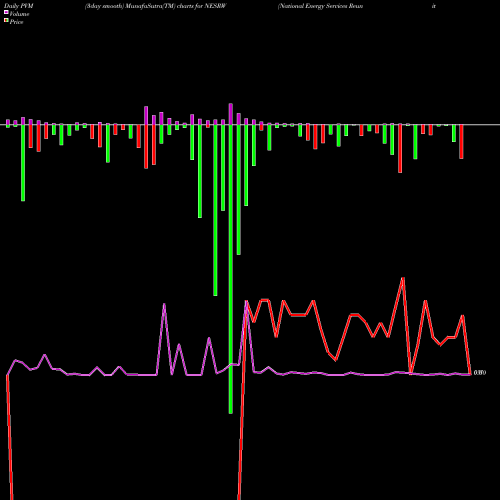Click the 'Daily PVM' chart title
Viewport: 500px width, 500px height.
(19, 6)
